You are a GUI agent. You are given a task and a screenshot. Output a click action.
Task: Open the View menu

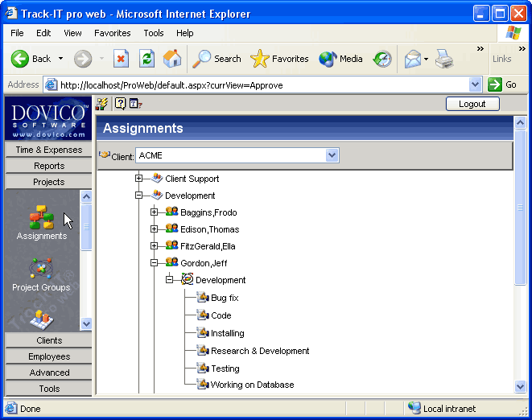(72, 33)
